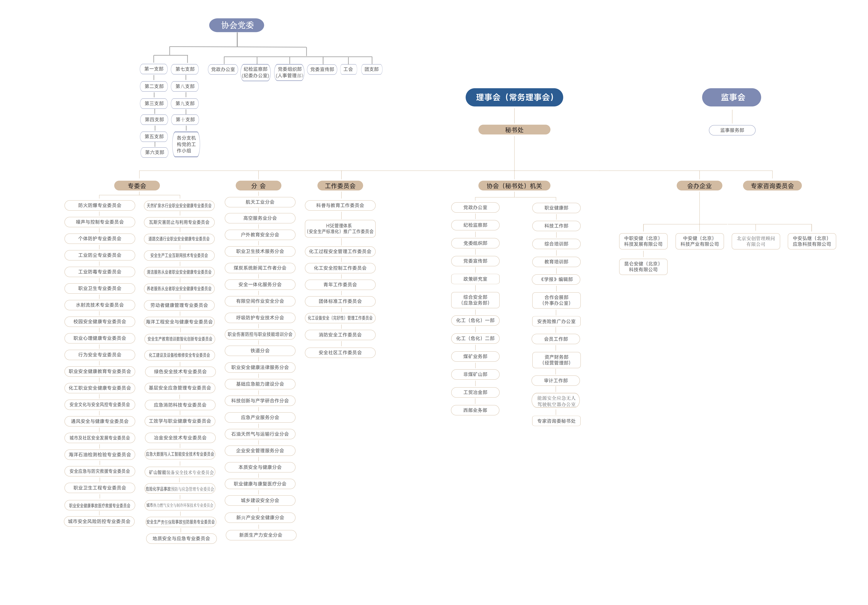Click the 政策研究室 box

point(475,279)
